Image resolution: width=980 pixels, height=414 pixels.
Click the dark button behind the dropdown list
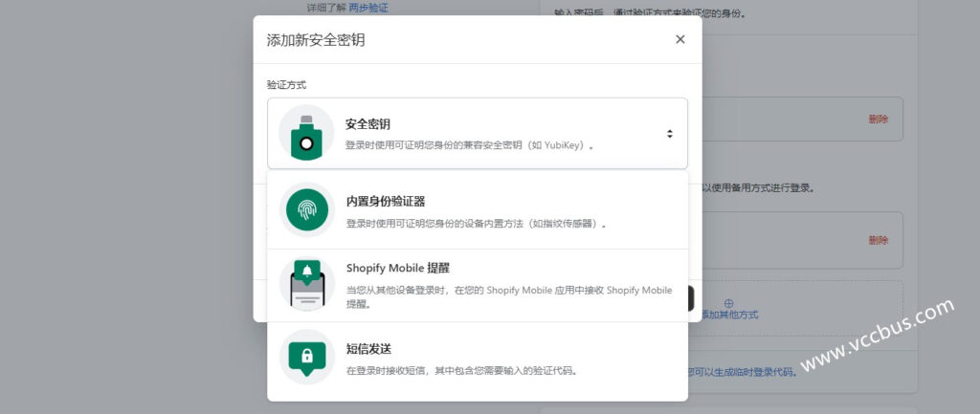[693, 298]
